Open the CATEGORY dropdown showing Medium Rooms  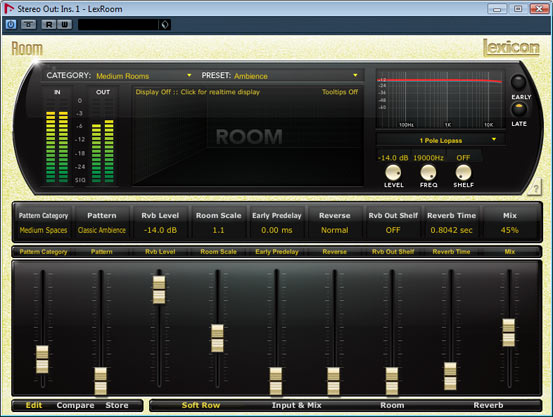tap(144, 76)
